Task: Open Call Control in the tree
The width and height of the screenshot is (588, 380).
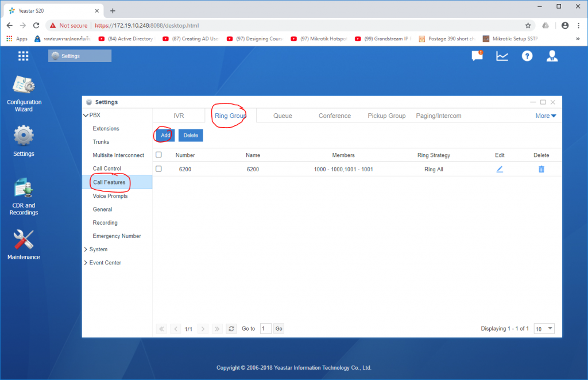Action: click(107, 168)
